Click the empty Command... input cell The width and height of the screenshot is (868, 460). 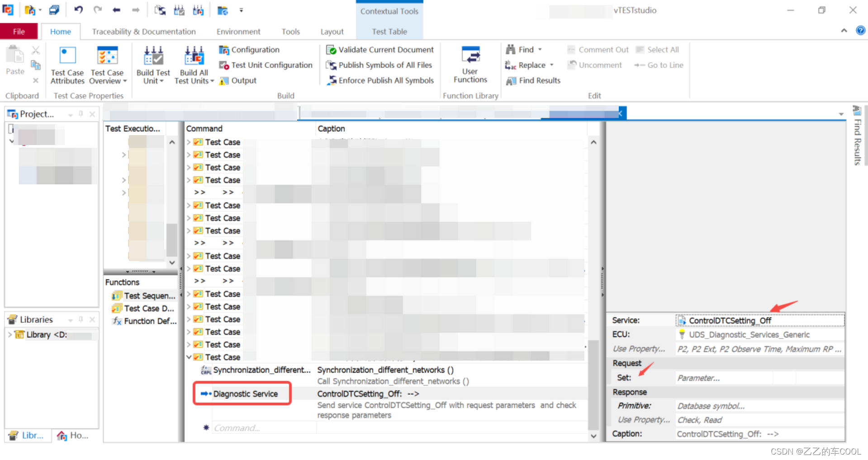pos(264,428)
